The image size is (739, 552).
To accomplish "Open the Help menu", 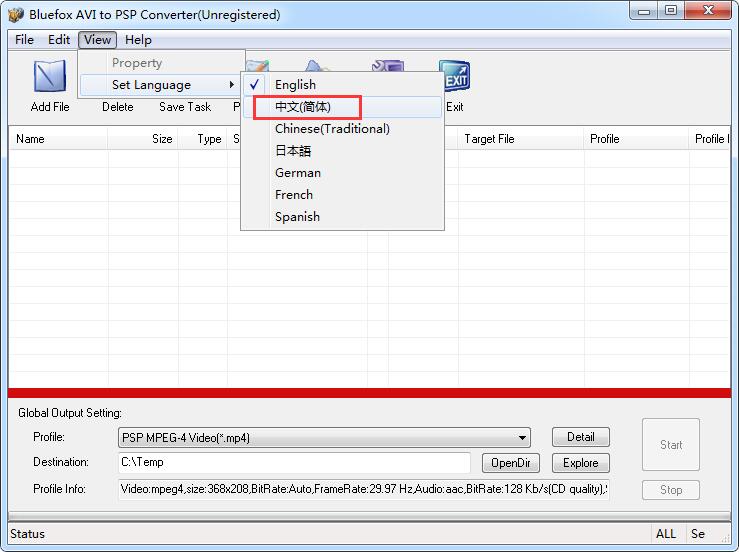I will (x=138, y=40).
